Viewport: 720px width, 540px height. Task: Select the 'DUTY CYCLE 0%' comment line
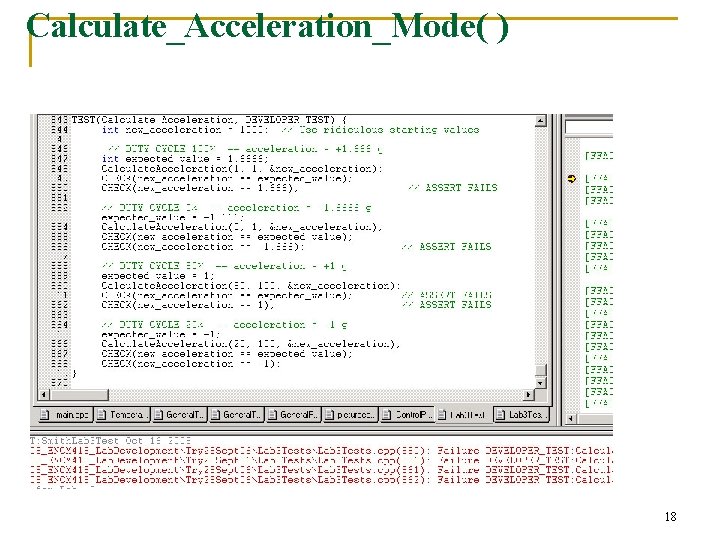pyautogui.click(x=236, y=208)
